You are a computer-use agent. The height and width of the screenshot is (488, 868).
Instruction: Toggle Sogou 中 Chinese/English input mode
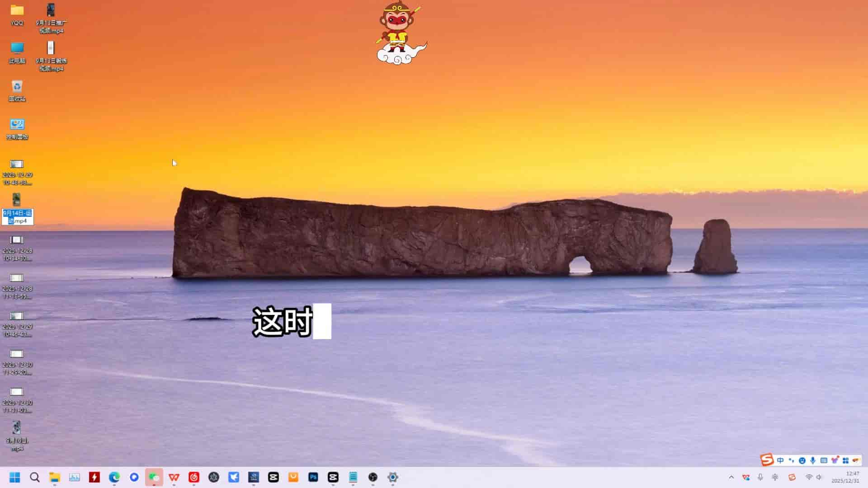(x=780, y=460)
